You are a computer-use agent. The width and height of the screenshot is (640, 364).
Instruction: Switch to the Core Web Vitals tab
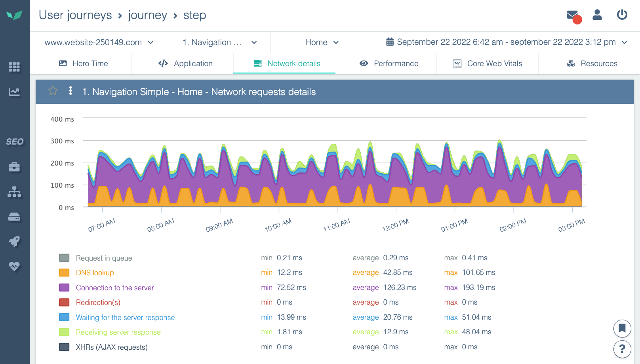[488, 64]
